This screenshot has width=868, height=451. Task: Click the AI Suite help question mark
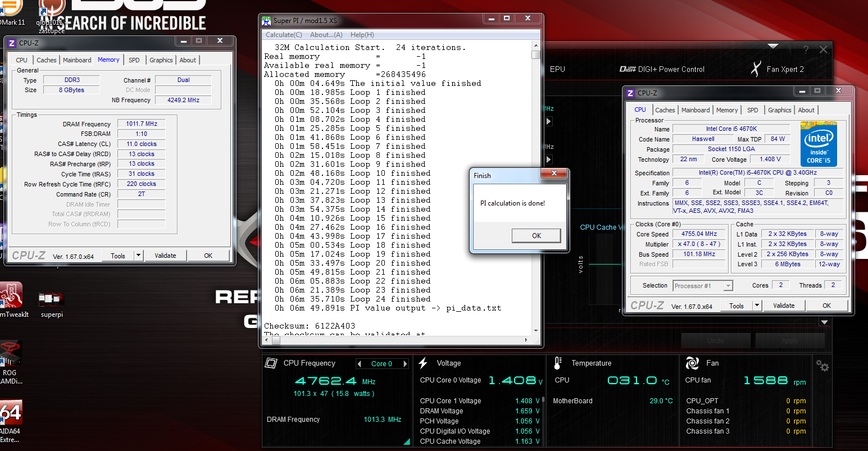click(806, 49)
